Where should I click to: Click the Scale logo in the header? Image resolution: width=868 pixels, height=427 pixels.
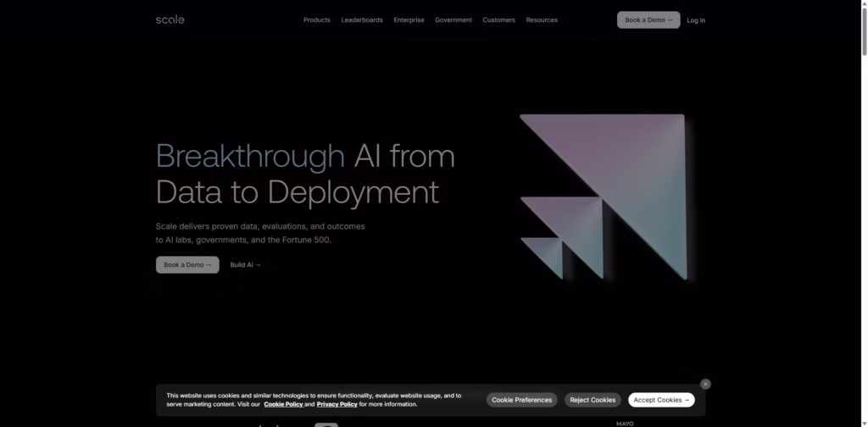pyautogui.click(x=170, y=19)
